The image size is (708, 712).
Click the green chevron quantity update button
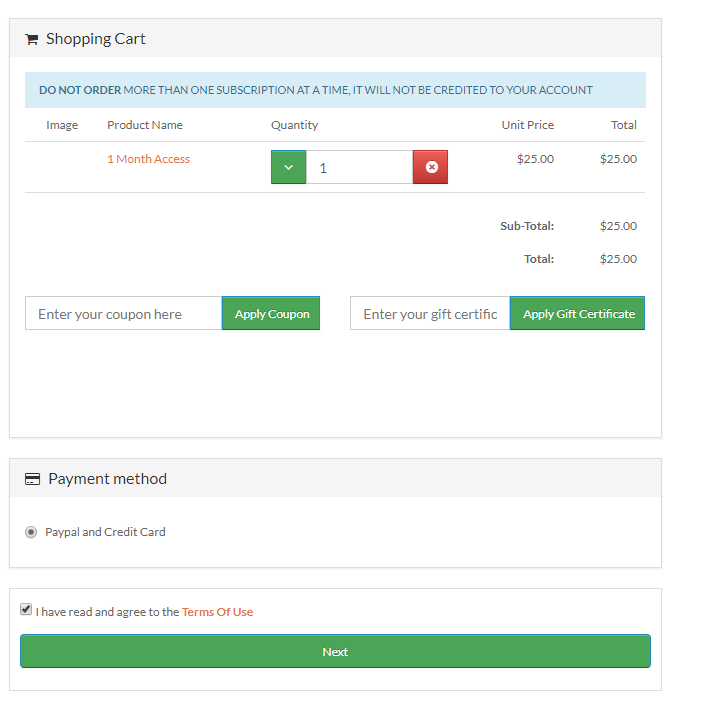(x=288, y=167)
